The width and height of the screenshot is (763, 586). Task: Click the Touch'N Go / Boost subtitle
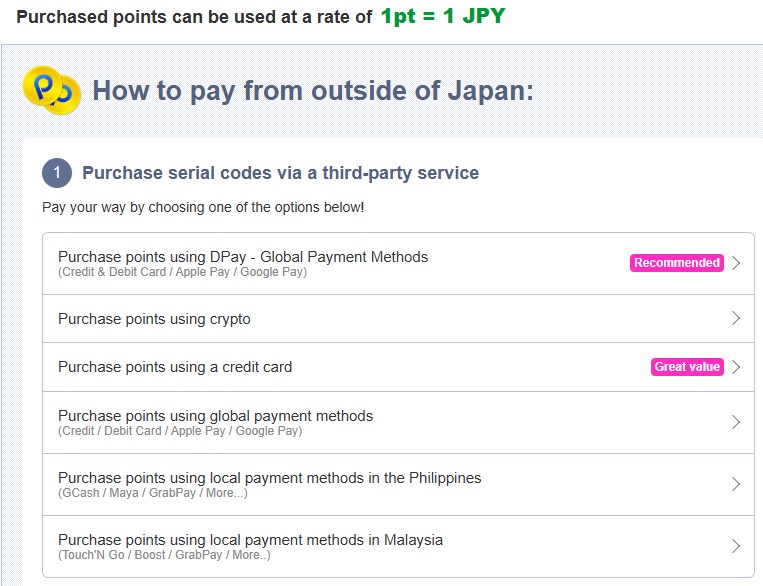click(x=164, y=555)
